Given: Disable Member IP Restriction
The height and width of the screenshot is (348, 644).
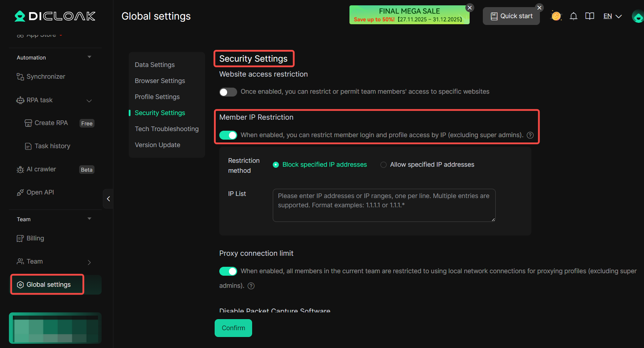Looking at the screenshot, I should 228,135.
